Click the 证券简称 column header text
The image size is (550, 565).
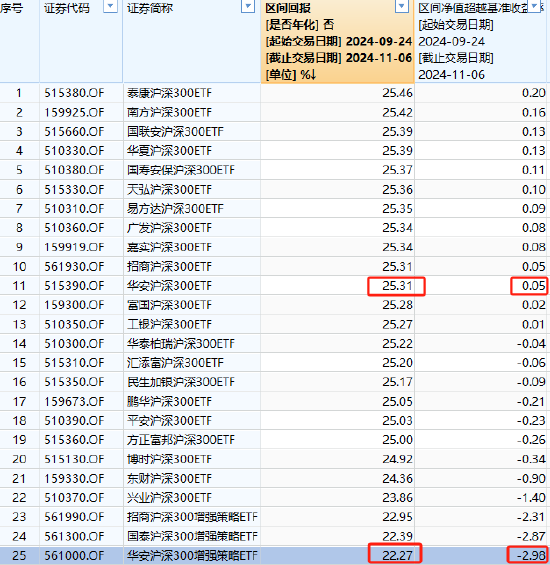(150, 8)
